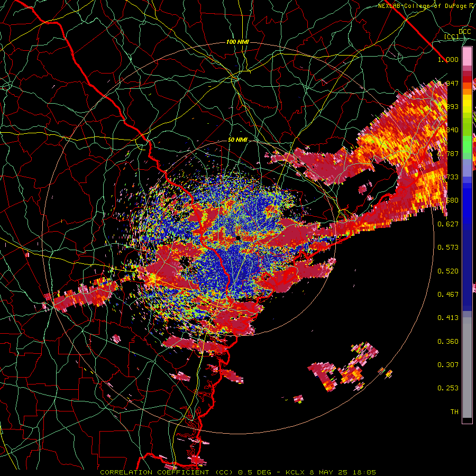The width and height of the screenshot is (476, 476).
Task: Click the "TH" threshold label on the scale
Action: (x=454, y=412)
